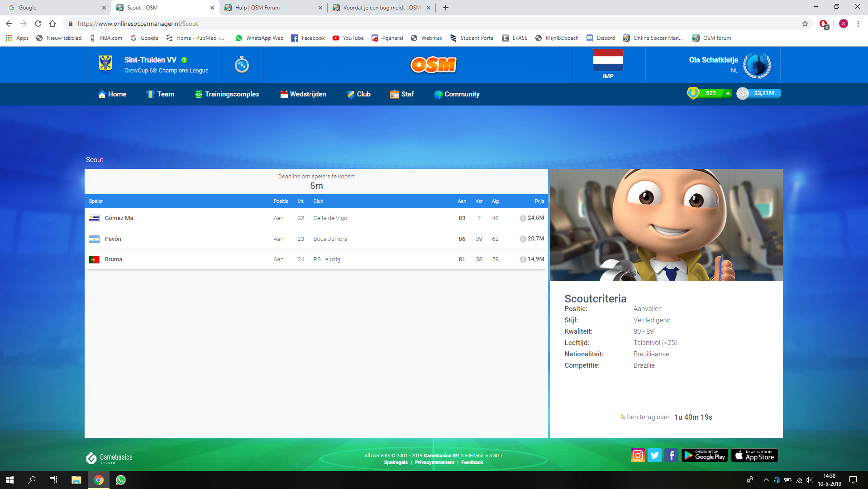Click the club funds coin icon

(x=742, y=94)
